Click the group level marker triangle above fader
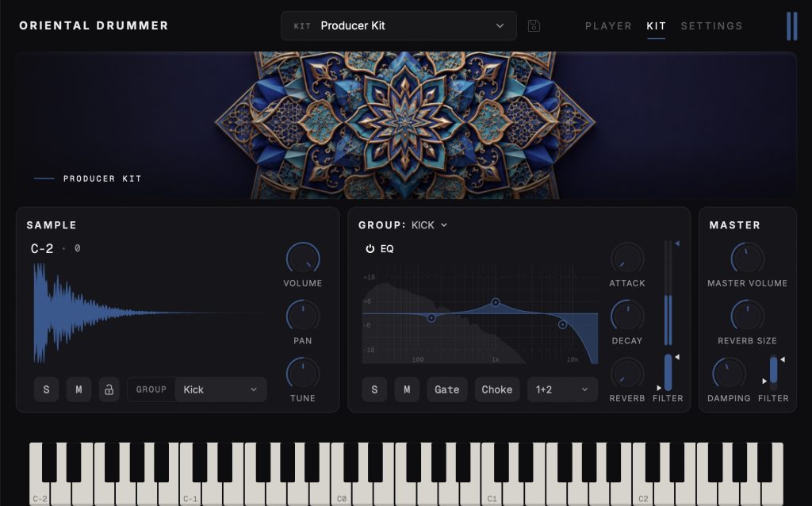The image size is (812, 506). point(677,243)
